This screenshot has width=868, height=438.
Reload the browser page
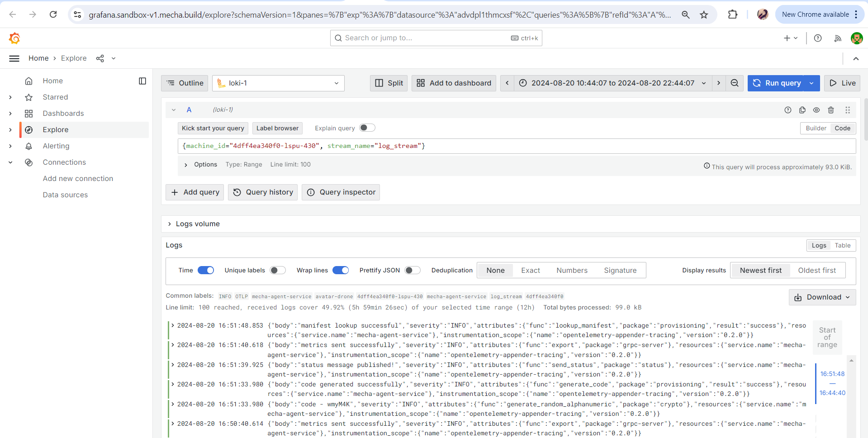(x=53, y=14)
